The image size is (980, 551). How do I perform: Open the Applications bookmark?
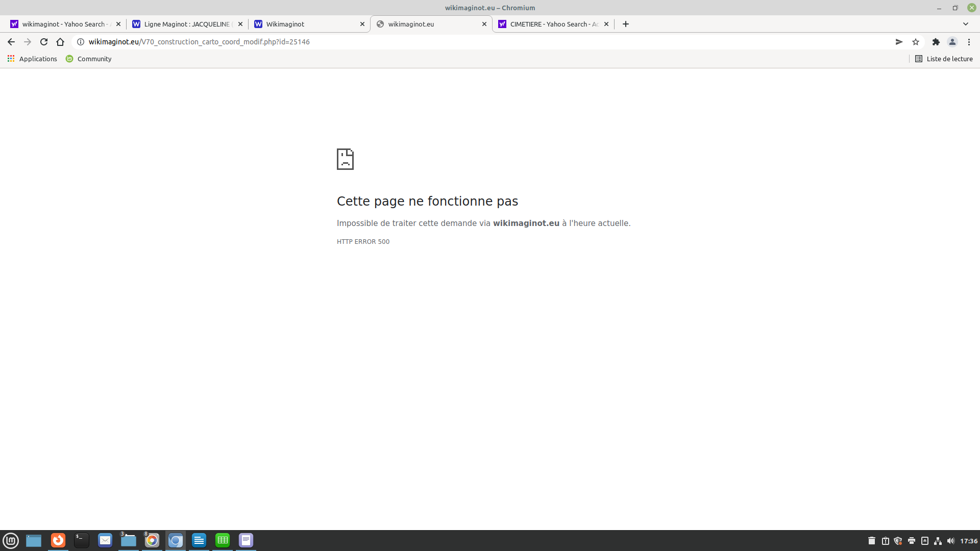click(32, 59)
